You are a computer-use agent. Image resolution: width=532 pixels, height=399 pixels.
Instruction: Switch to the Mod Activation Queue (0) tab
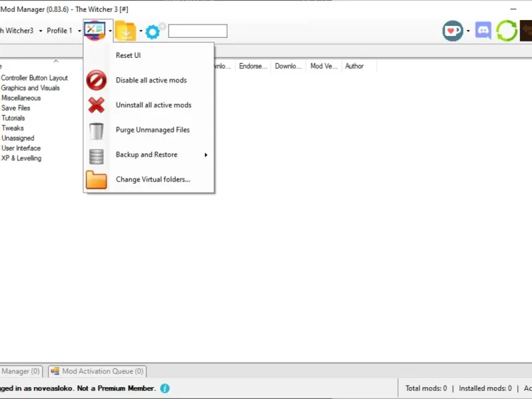coord(97,371)
